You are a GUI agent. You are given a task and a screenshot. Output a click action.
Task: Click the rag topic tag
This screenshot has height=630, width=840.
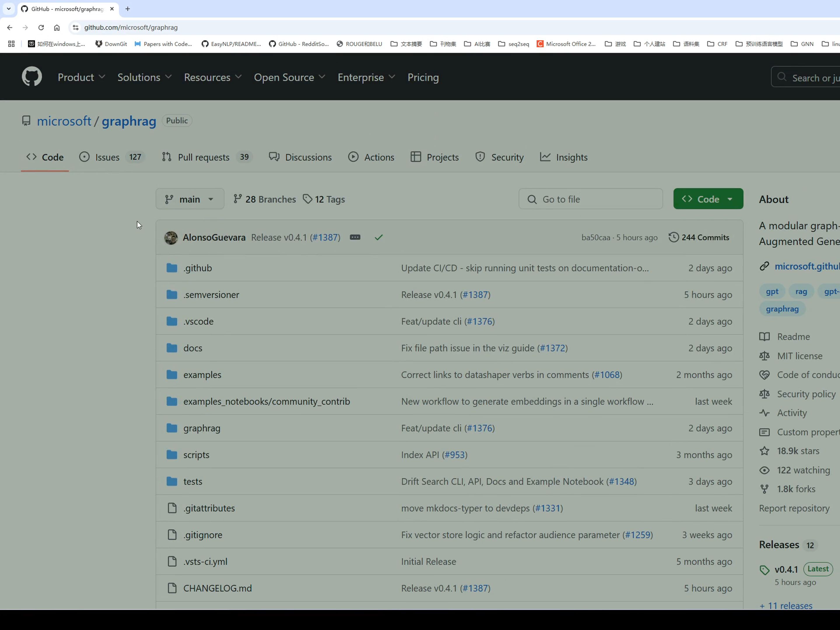801,291
